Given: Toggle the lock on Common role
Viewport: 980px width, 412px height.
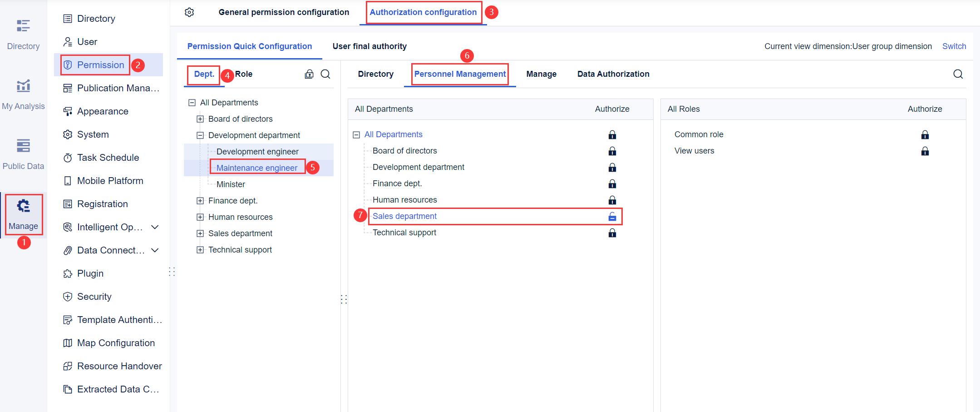Looking at the screenshot, I should 925,134.
